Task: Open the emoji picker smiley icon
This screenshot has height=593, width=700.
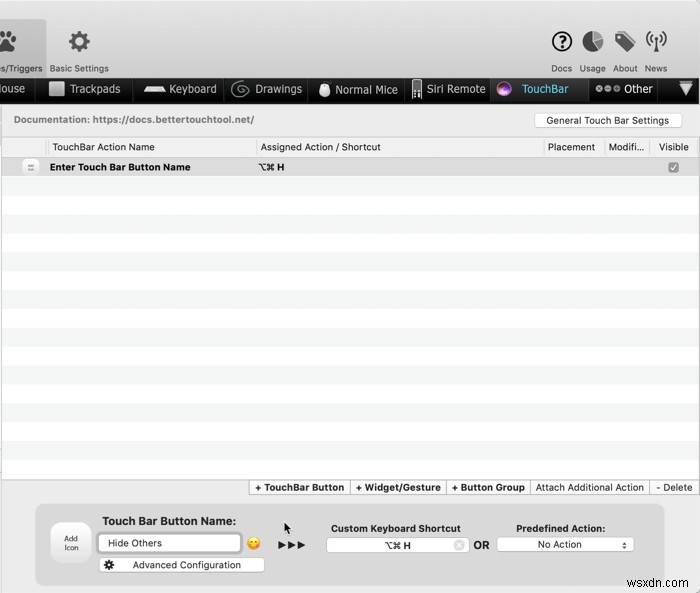Action: click(x=254, y=544)
